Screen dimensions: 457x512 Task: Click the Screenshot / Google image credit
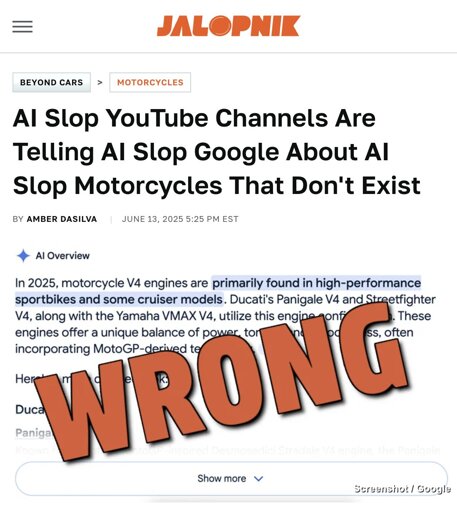(402, 489)
